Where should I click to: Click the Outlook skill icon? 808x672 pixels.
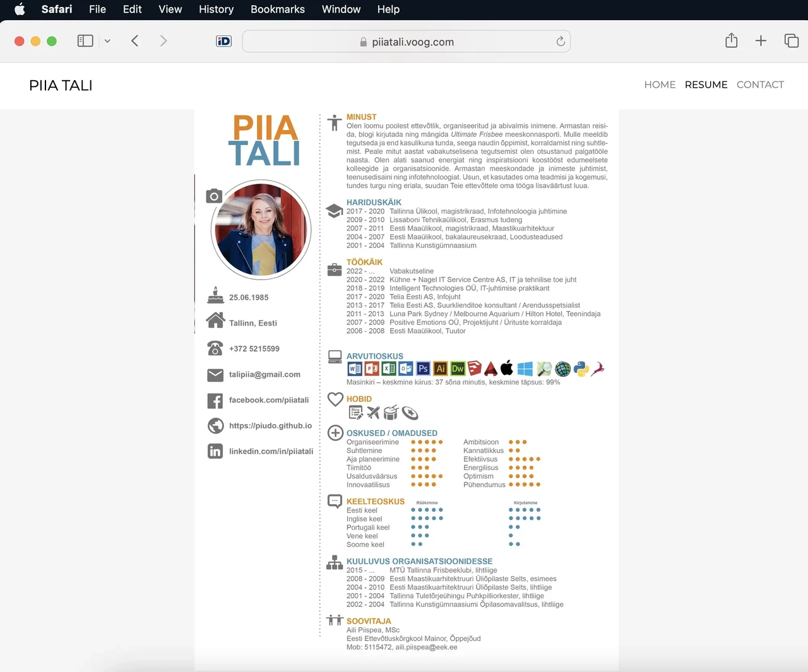coord(406,369)
